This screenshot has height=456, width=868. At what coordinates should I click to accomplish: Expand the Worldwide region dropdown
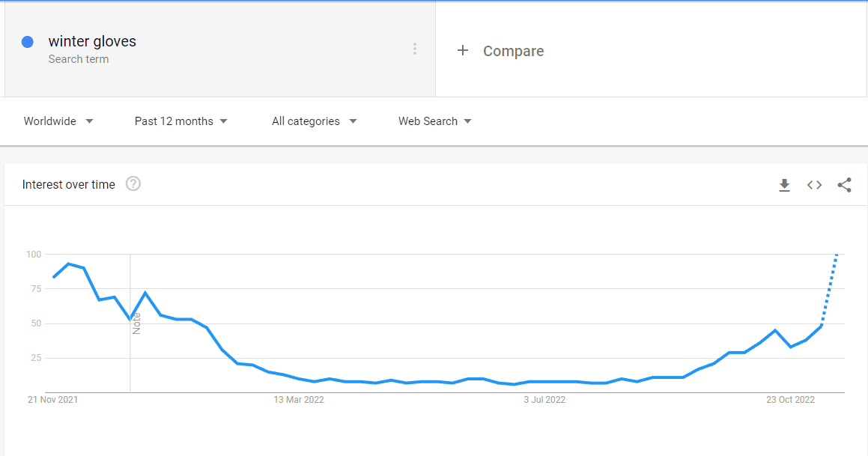pyautogui.click(x=58, y=121)
